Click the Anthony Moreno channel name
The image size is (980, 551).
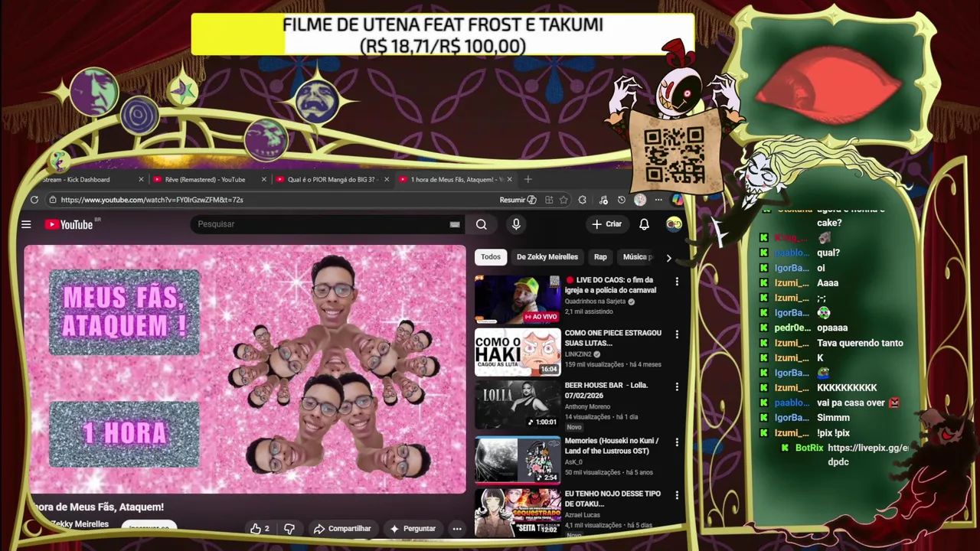click(587, 406)
